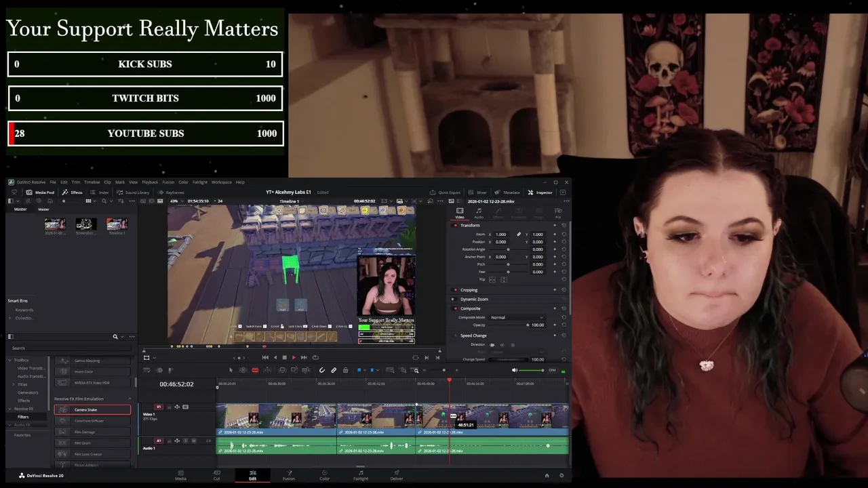The width and height of the screenshot is (868, 488).
Task: Toggle the Position Lock icon
Action: pyautogui.click(x=345, y=370)
